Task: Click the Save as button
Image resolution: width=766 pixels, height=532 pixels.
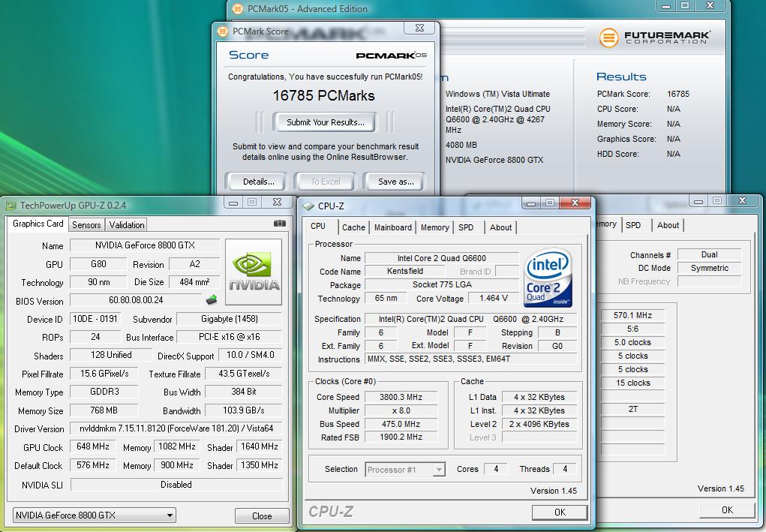Action: point(395,182)
